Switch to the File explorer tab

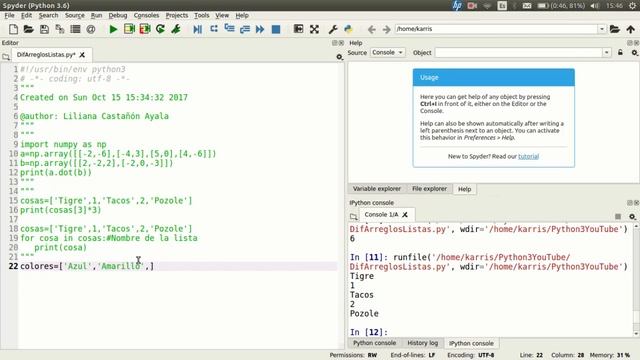point(429,189)
